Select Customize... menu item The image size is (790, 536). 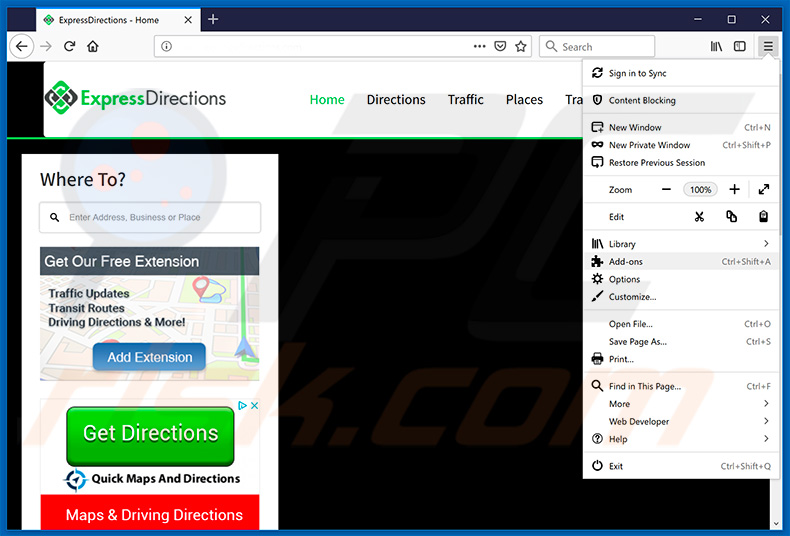[x=681, y=297]
